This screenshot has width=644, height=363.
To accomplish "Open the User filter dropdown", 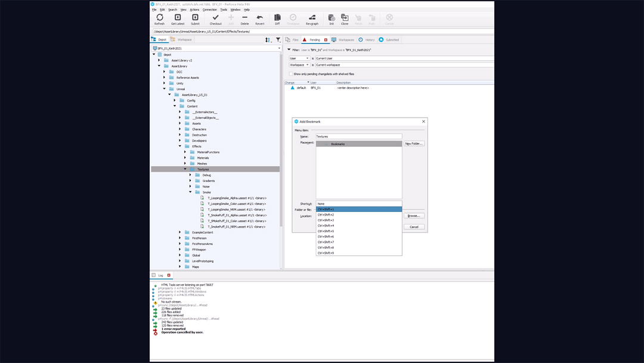I will pos(306,58).
